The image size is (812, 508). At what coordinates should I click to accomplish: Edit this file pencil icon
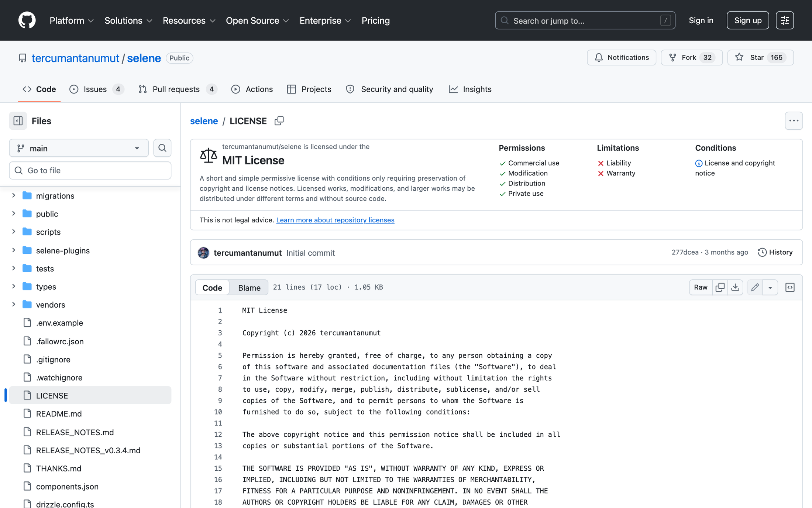coord(755,287)
